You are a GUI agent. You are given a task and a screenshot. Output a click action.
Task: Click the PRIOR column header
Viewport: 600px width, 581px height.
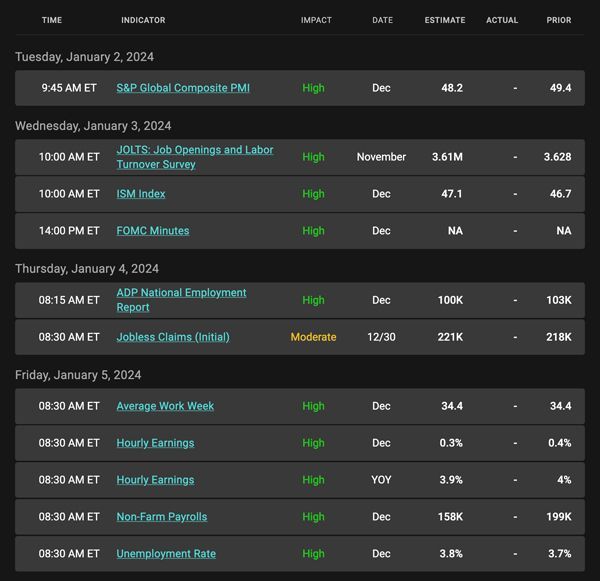(x=559, y=20)
